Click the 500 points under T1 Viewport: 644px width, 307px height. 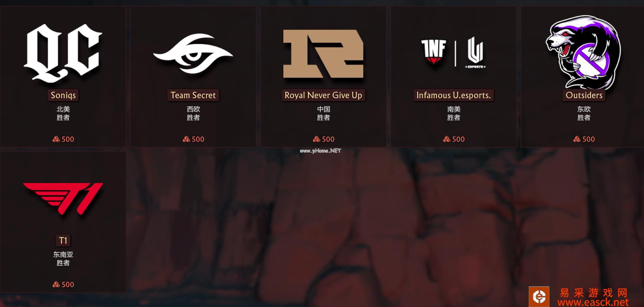[x=63, y=284]
